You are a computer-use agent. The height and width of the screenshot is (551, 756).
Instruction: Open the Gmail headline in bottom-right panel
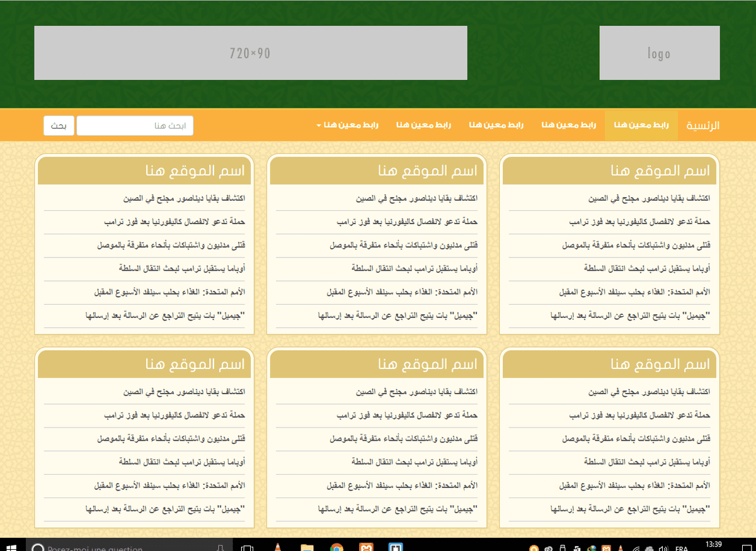pyautogui.click(x=630, y=509)
